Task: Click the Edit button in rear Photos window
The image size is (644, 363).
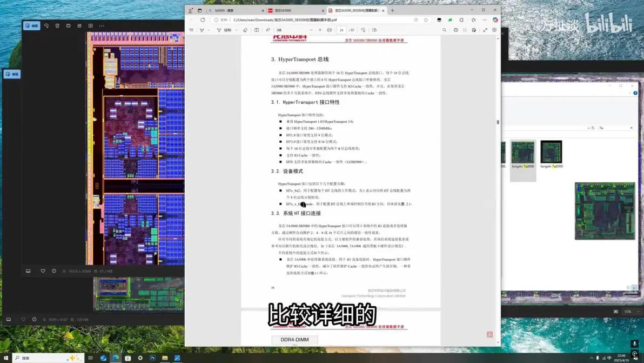Action: pyautogui.click(x=12, y=74)
